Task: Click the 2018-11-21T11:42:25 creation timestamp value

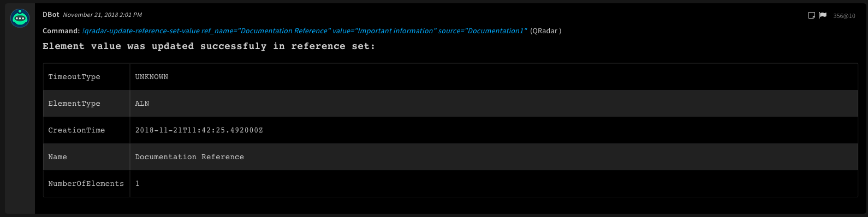Action: click(199, 130)
